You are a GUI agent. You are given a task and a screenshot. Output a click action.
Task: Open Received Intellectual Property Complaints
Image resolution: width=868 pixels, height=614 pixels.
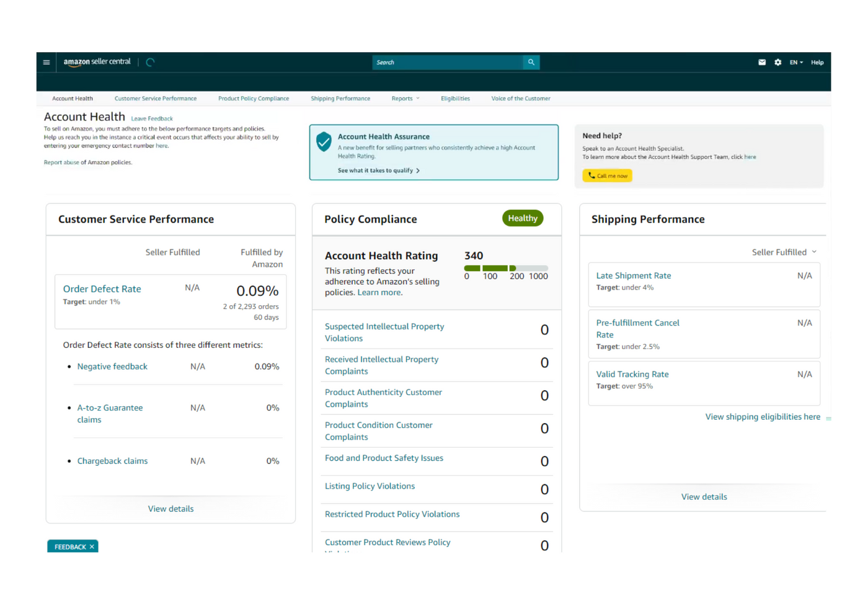(381, 365)
